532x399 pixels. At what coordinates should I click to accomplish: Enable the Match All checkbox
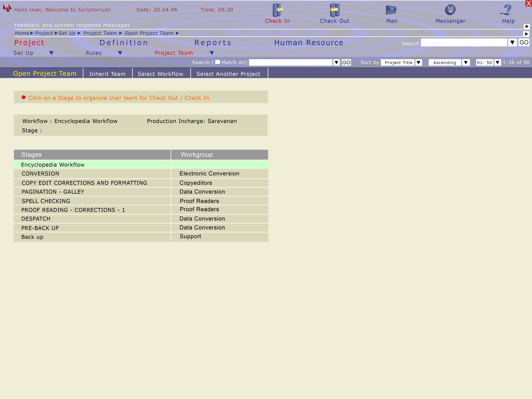point(217,62)
